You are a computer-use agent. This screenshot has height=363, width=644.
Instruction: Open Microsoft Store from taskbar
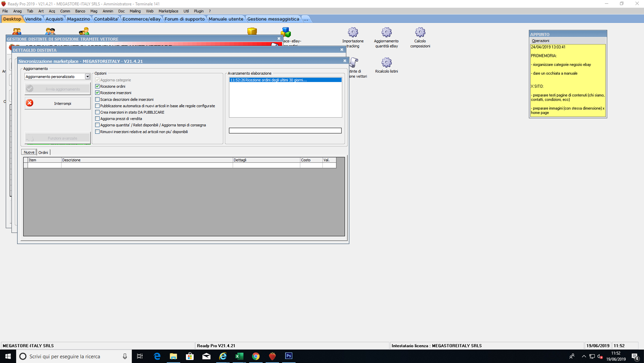point(190,356)
